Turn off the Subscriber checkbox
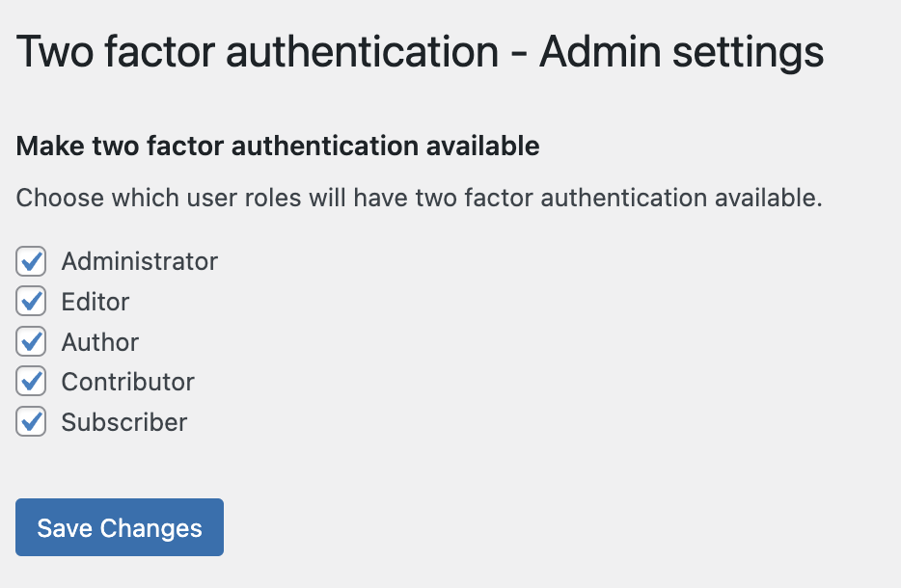The width and height of the screenshot is (901, 588). pos(31,422)
